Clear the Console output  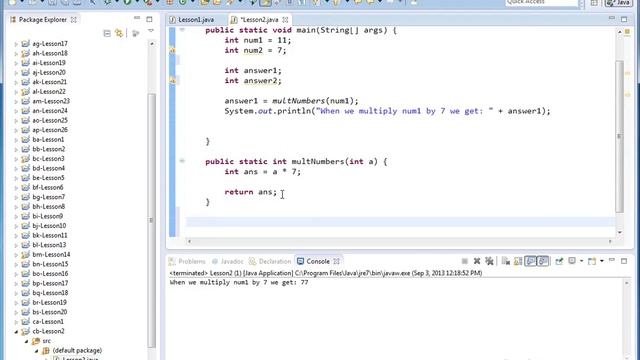tap(506, 261)
